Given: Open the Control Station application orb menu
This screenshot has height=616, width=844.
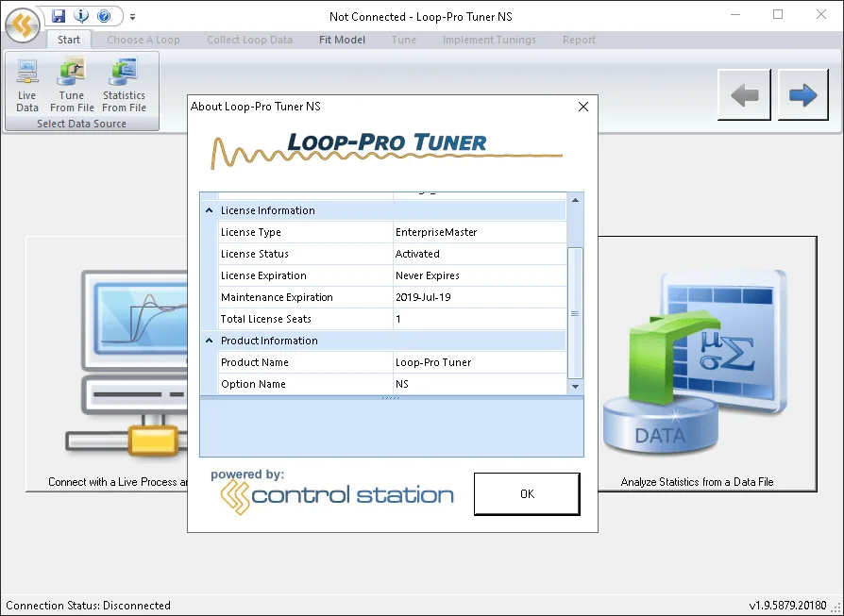Looking at the screenshot, I should pos(22,25).
